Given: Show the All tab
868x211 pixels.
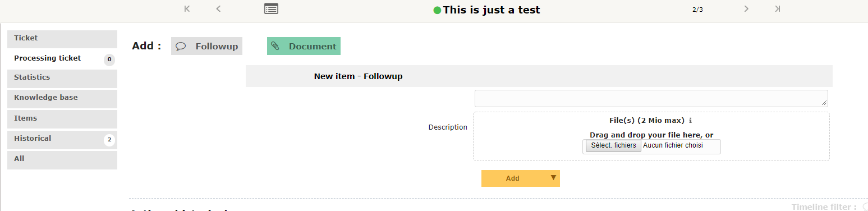Looking at the screenshot, I should [62, 159].
